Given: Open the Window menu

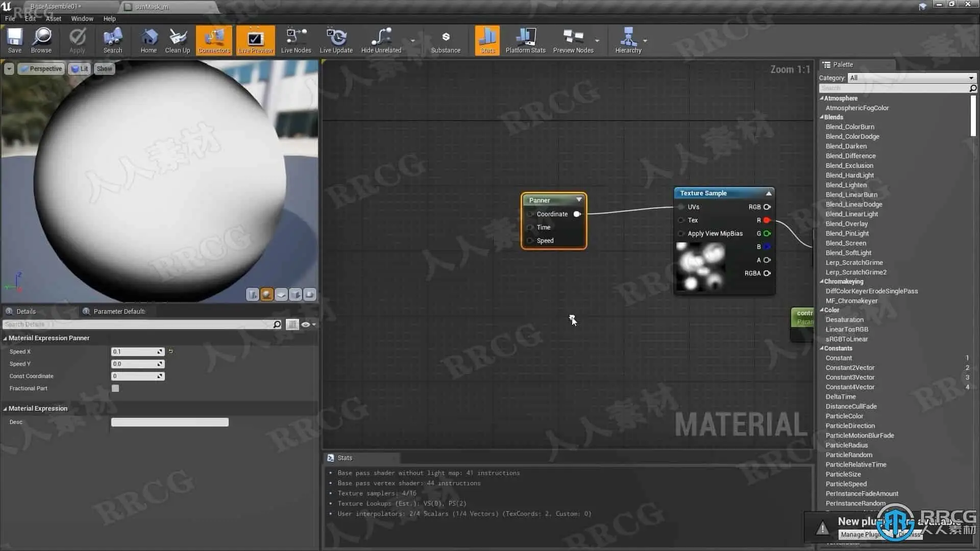Looking at the screenshot, I should tap(82, 18).
